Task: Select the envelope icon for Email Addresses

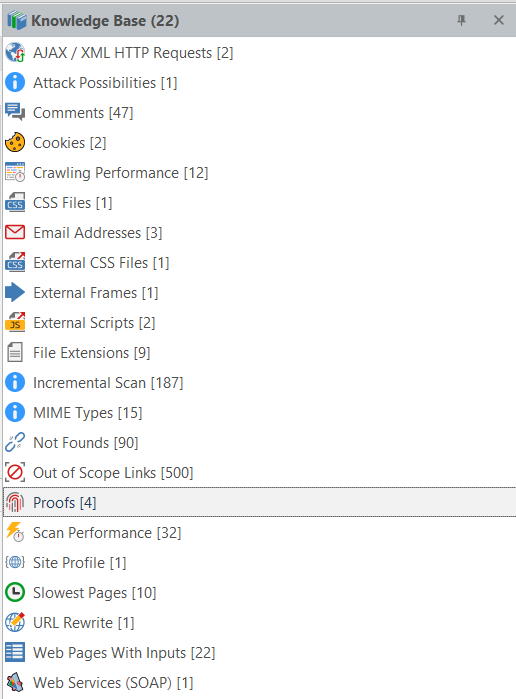Action: click(15, 232)
